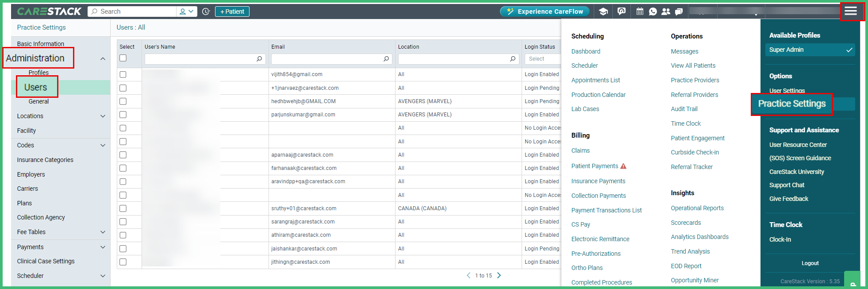Click Give Feedback link

789,199
